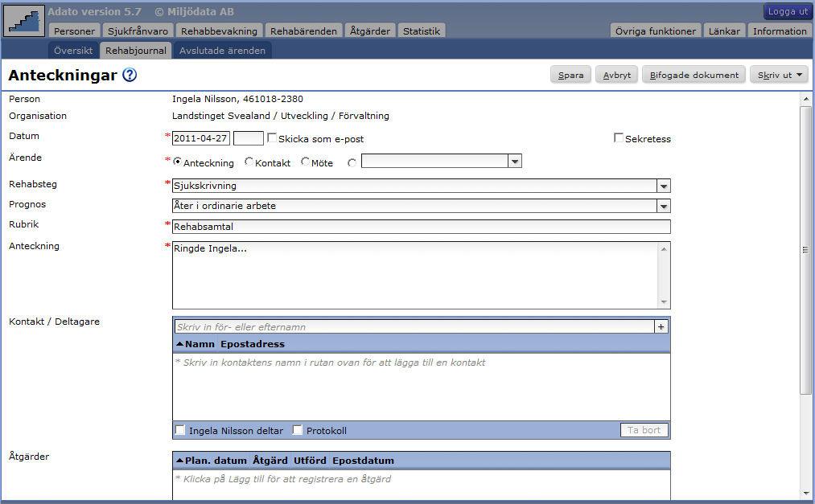Select the radio button beside the empty Ärende dropdown
The height and width of the screenshot is (504, 815).
[x=352, y=162]
